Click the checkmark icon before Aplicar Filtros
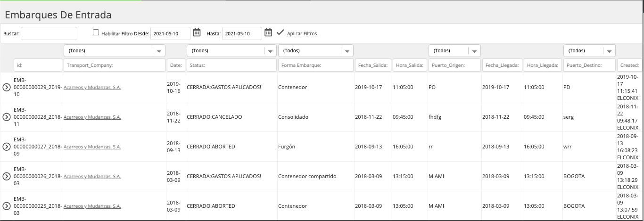Image resolution: width=644 pixels, height=221 pixels. tap(280, 33)
